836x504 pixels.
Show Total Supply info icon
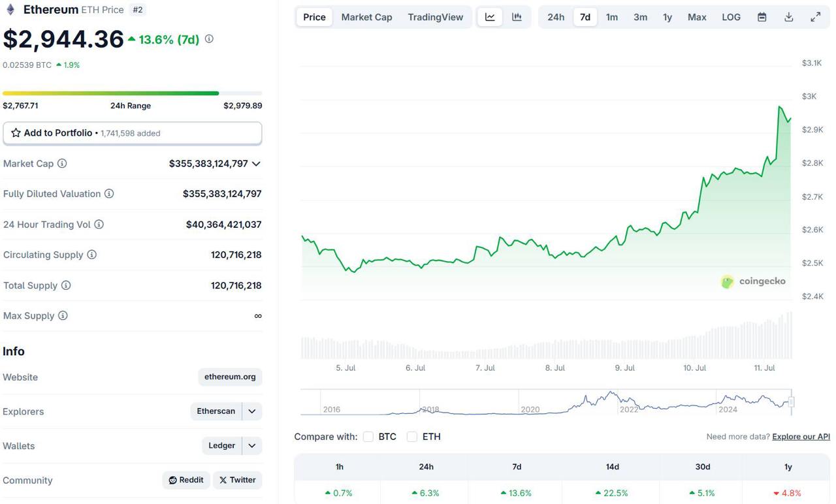66,285
